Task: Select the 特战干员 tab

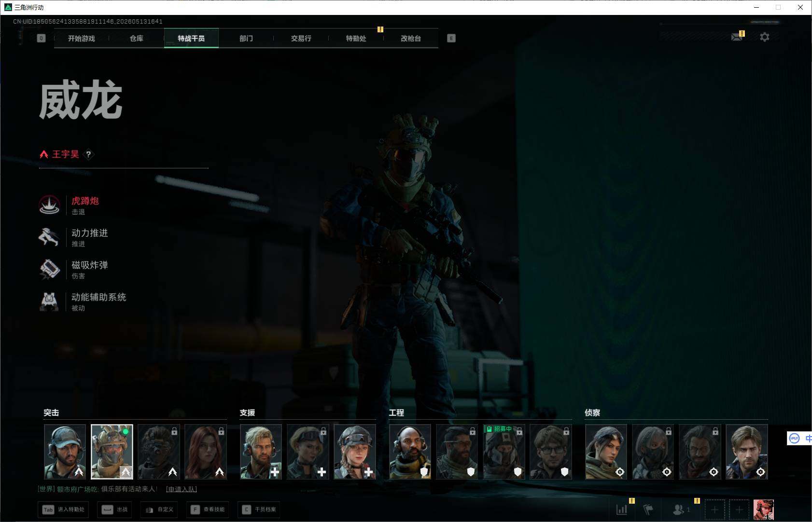Action: [x=191, y=38]
